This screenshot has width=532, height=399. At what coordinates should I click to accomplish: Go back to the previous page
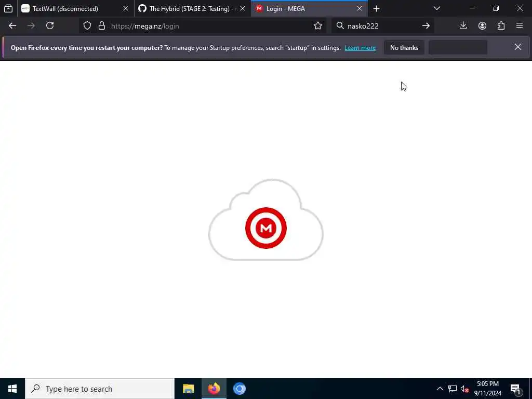click(x=12, y=26)
